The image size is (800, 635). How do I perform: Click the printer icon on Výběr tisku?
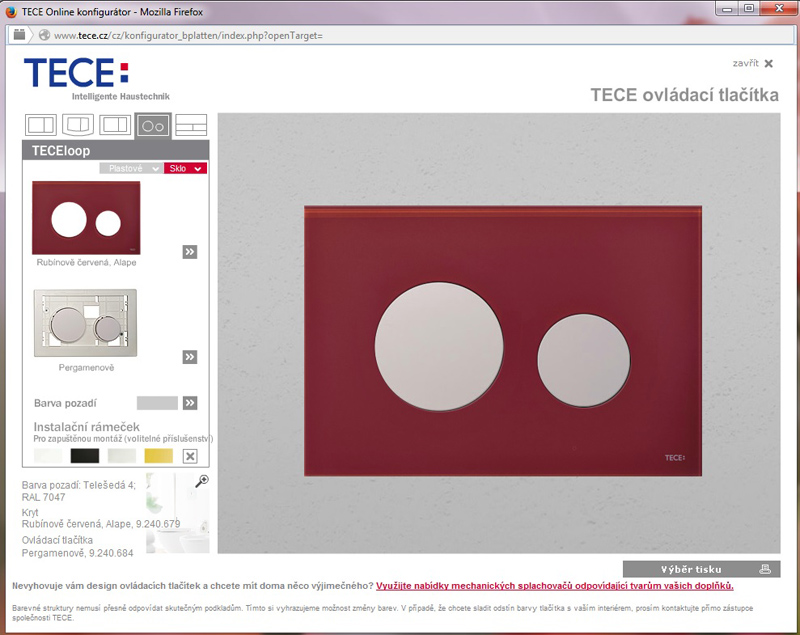point(765,569)
